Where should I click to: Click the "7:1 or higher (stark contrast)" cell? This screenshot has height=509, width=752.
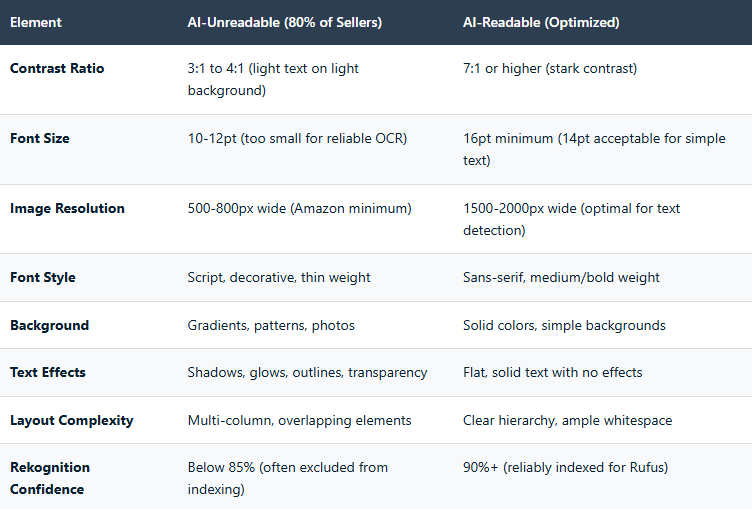(x=550, y=69)
